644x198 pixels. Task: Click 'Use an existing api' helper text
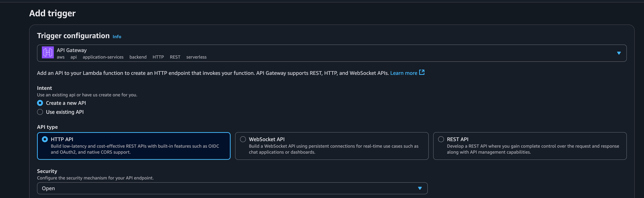pos(87,95)
